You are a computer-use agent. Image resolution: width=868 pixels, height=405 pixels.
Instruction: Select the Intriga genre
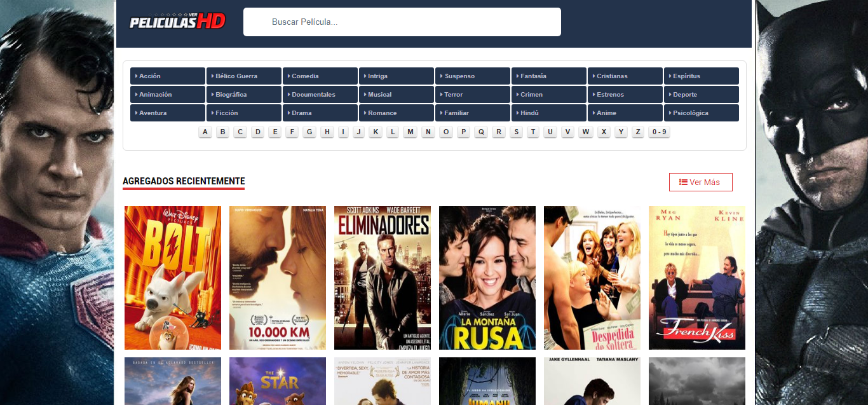[x=397, y=76]
